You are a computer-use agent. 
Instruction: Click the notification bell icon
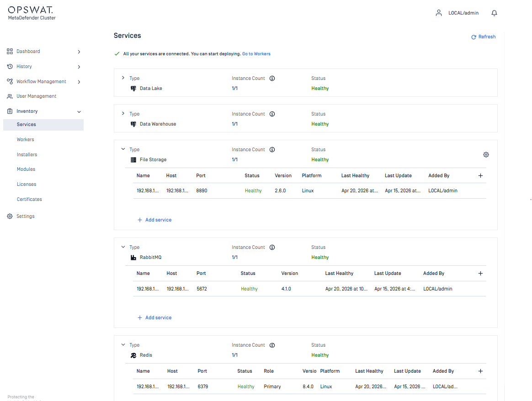coord(494,13)
